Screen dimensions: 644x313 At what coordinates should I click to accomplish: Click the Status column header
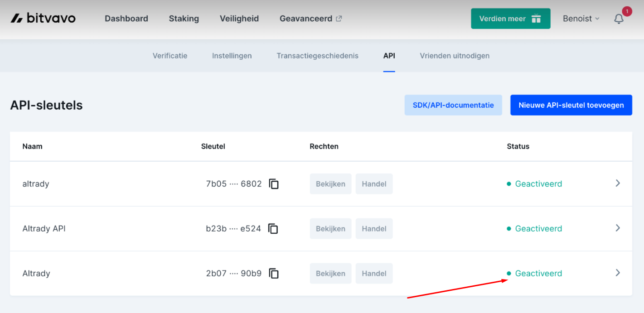[x=518, y=146]
